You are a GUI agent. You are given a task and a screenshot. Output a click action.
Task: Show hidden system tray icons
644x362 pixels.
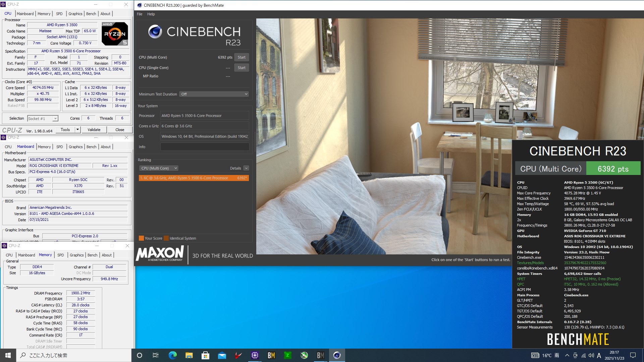point(567,355)
